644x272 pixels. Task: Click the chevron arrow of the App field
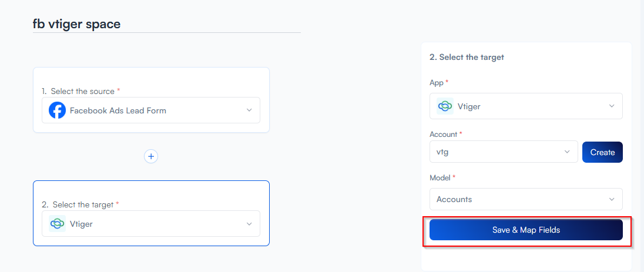[612, 106]
